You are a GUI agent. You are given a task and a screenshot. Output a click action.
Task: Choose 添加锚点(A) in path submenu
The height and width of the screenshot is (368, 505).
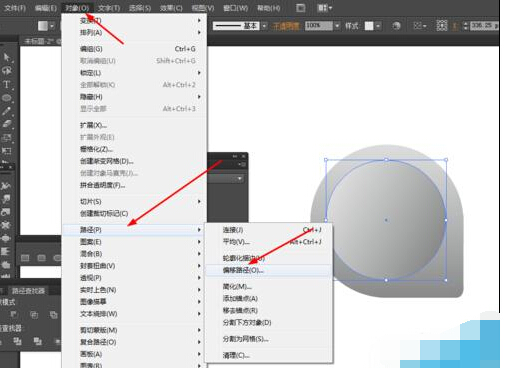pos(269,298)
